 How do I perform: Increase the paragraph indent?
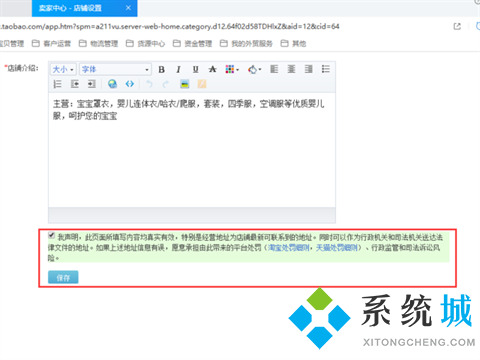click(92, 84)
